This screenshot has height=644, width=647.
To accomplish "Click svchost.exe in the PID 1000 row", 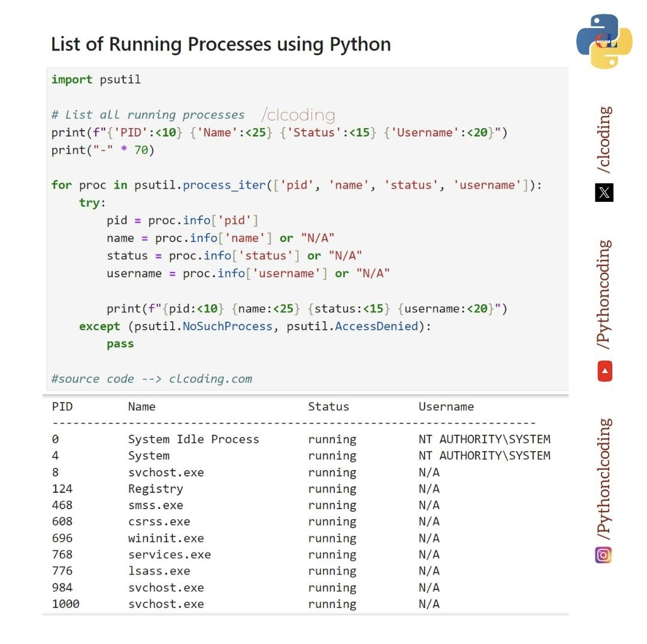I will click(x=166, y=604).
